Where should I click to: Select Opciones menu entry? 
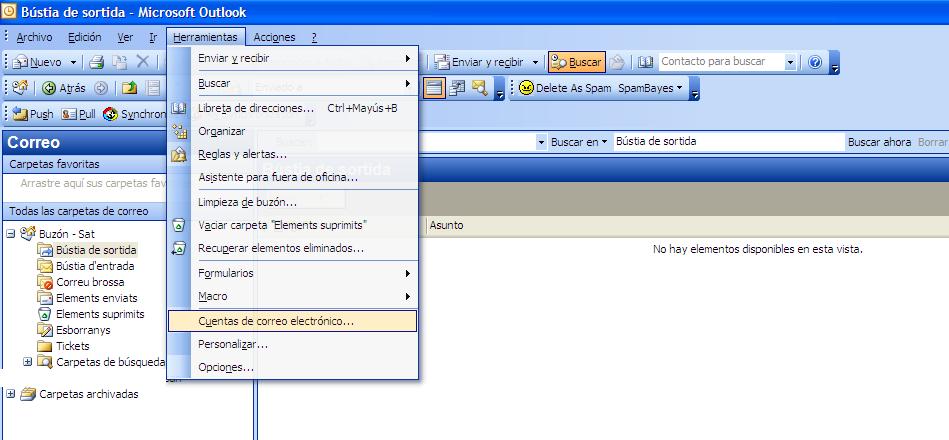click(x=292, y=367)
